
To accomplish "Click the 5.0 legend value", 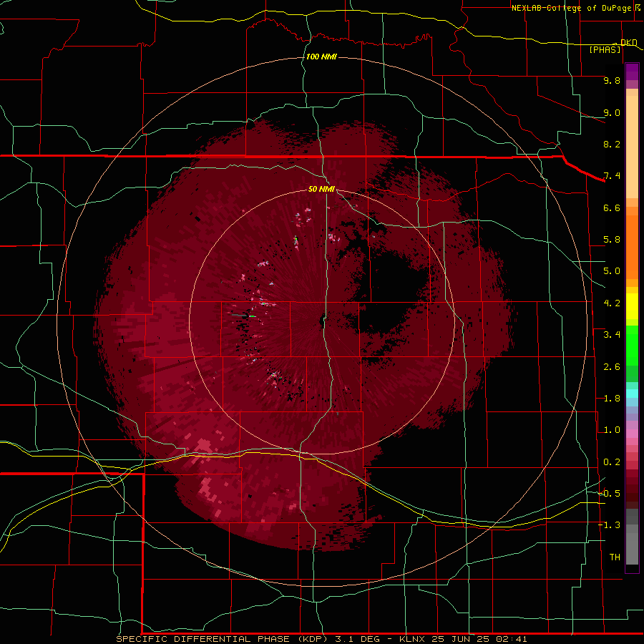I will (612, 271).
